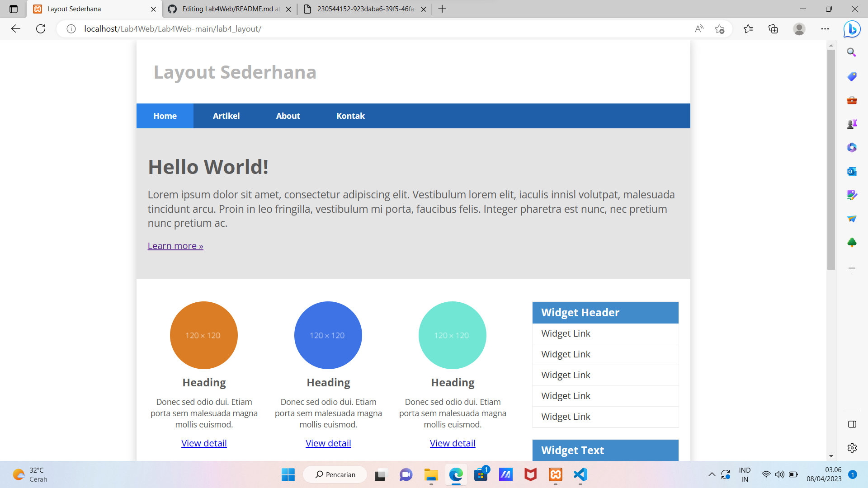Add a sidebar app with plus button
The image size is (868, 488).
852,268
